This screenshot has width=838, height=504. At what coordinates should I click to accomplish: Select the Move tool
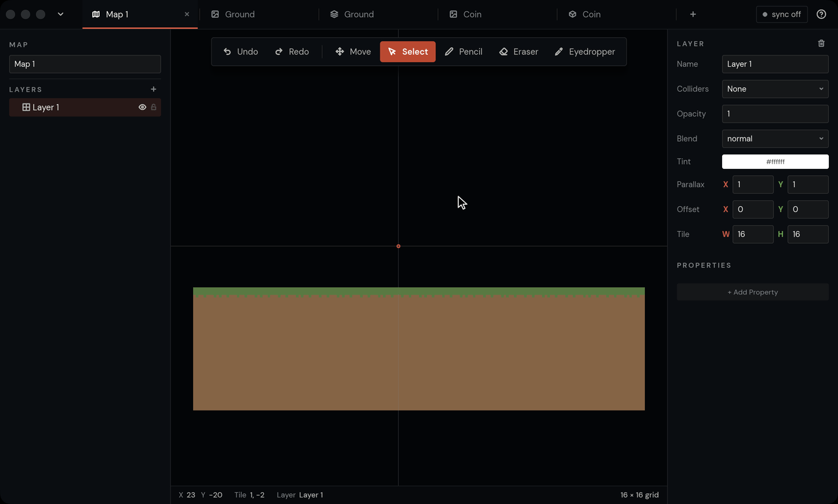coord(353,52)
